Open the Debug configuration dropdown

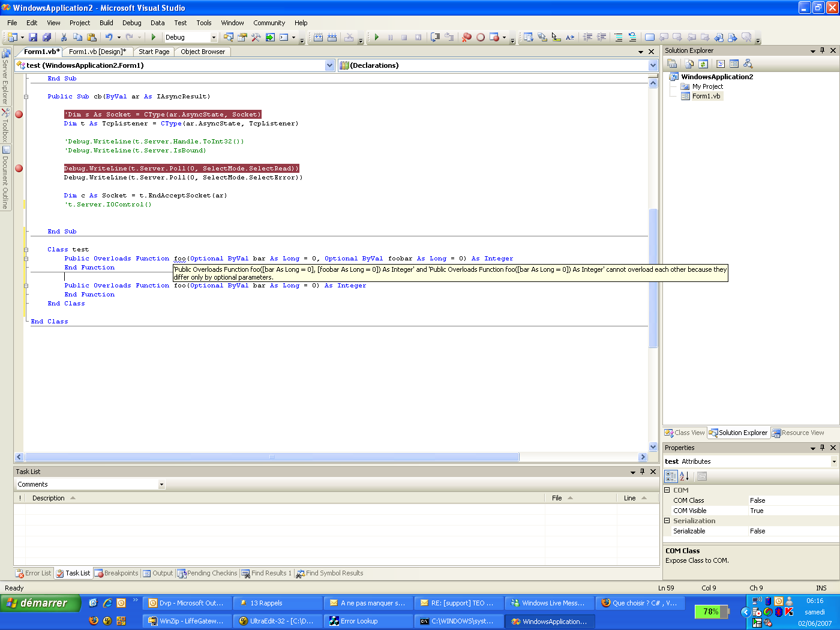[x=214, y=37]
